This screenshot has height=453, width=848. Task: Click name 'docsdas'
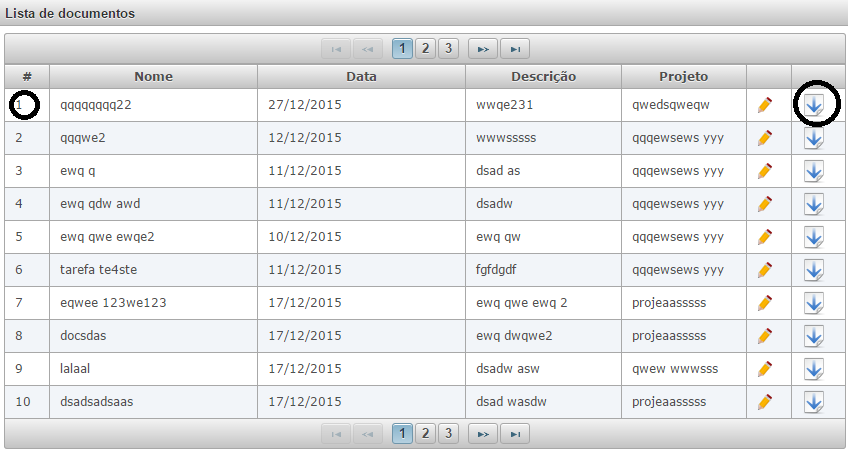tap(83, 336)
